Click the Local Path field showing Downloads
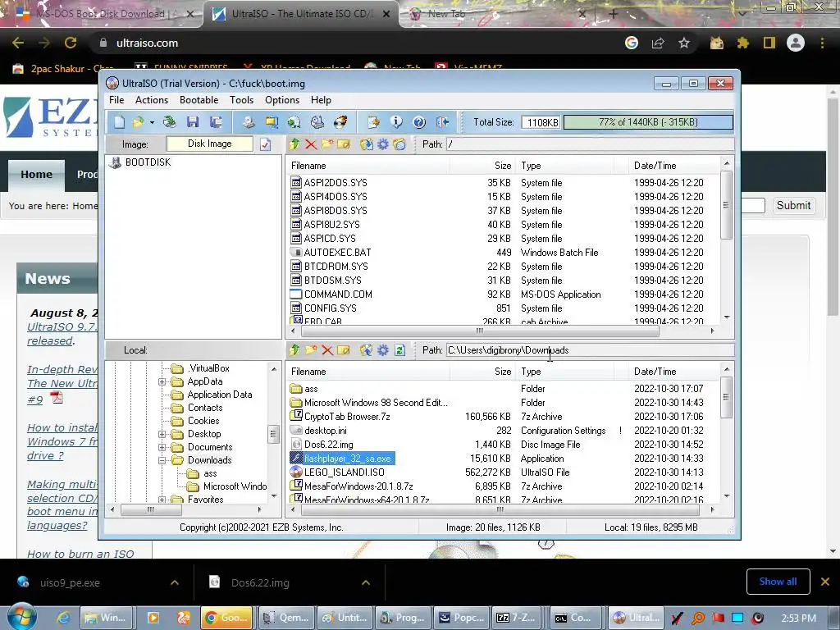This screenshot has height=630, width=840. point(590,350)
